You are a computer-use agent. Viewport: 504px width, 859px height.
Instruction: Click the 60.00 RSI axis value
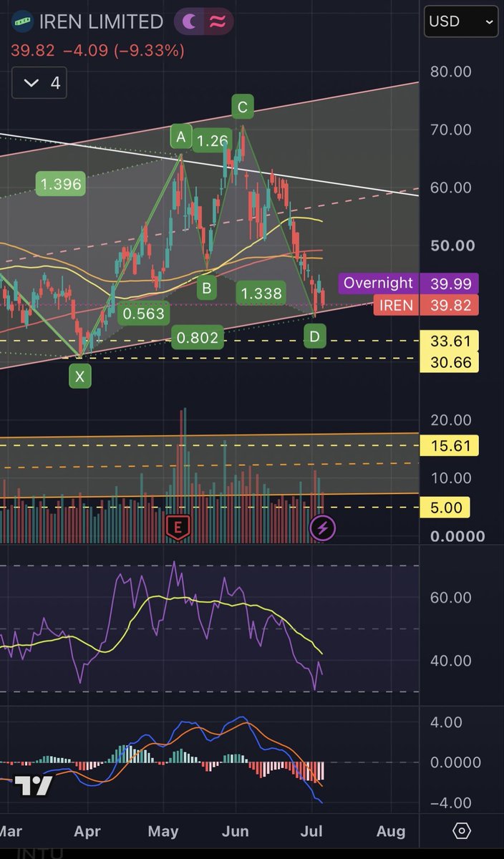click(451, 598)
